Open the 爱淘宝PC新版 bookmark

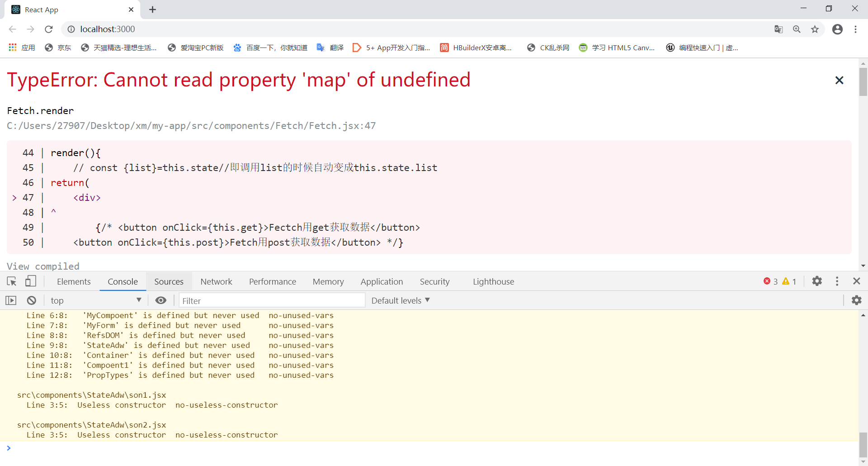[196, 48]
